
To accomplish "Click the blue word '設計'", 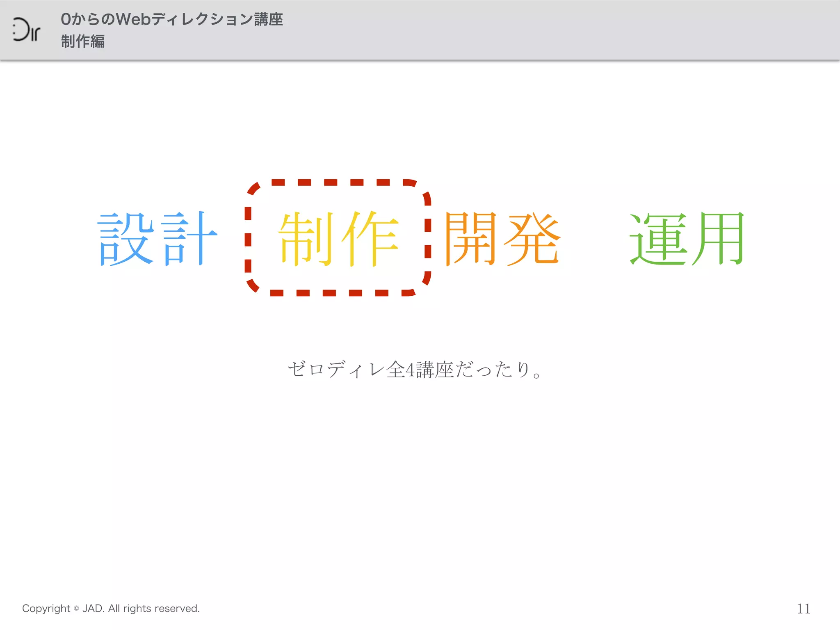I will [157, 239].
